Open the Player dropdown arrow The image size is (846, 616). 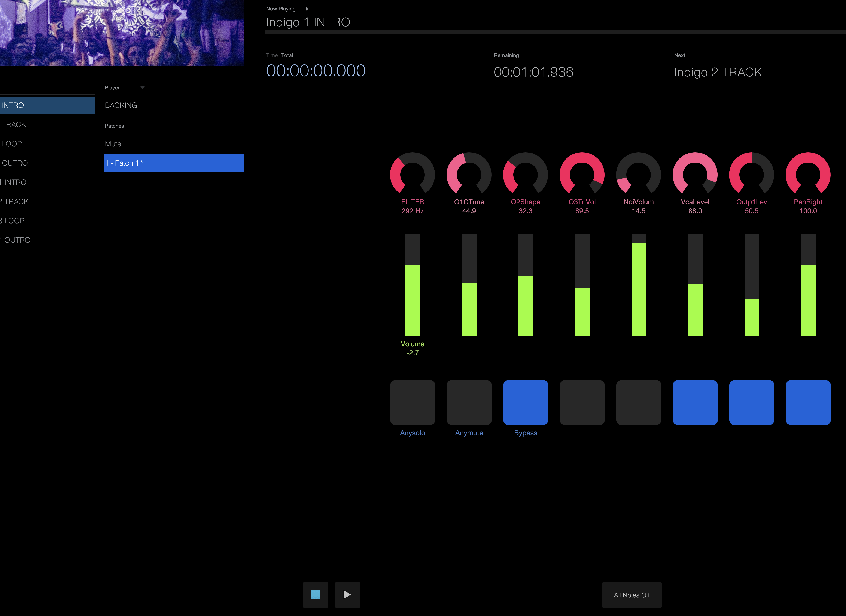tap(142, 88)
